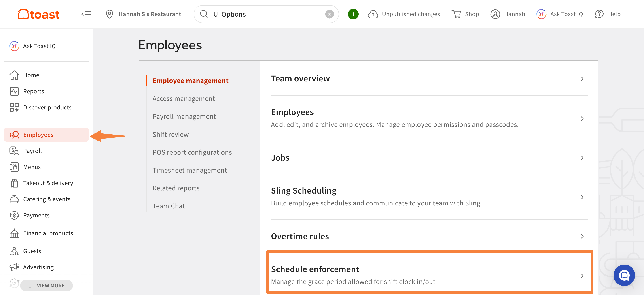Collapse the sidebar navigation menu icon

coord(86,14)
